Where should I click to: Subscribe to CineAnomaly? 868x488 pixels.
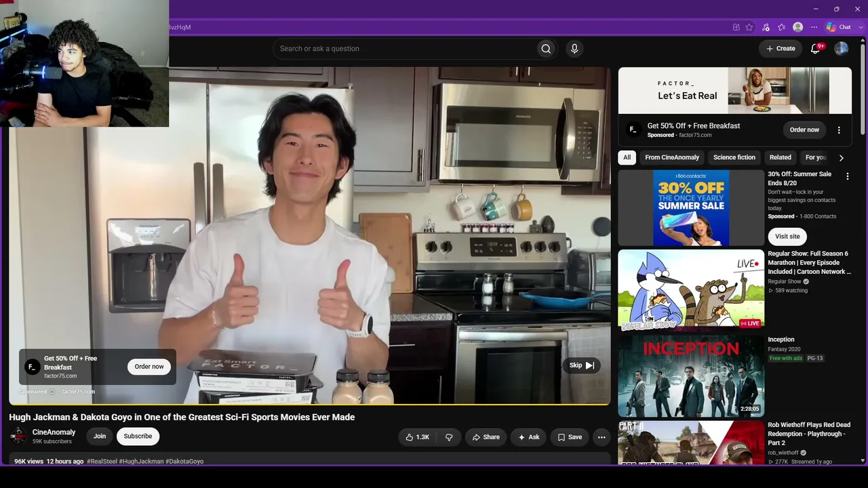click(x=138, y=436)
